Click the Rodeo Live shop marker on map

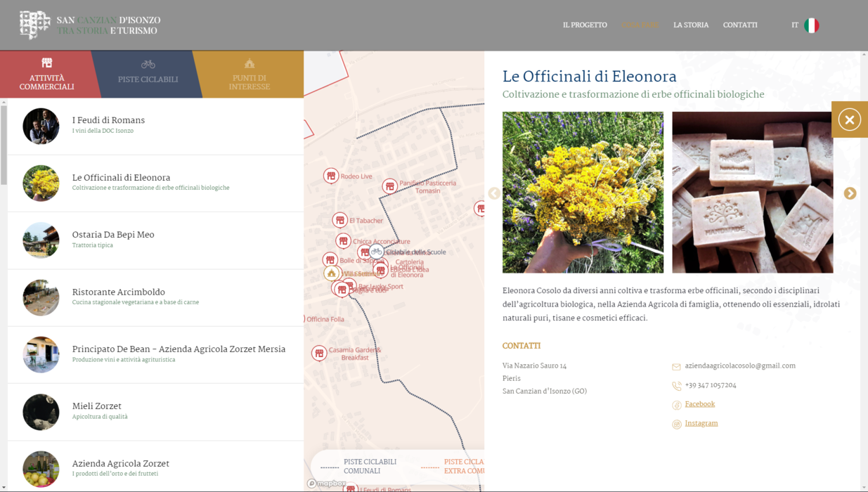pyautogui.click(x=330, y=176)
